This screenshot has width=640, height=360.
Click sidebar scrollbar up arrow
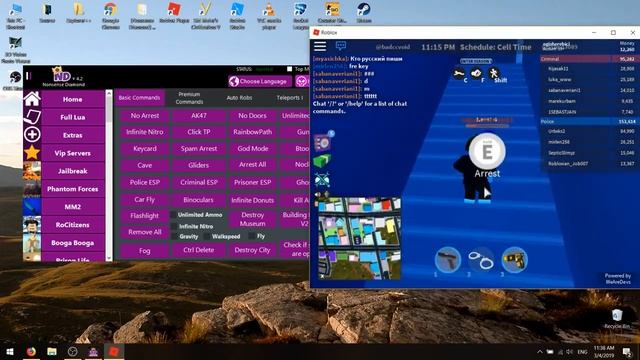coord(109,93)
